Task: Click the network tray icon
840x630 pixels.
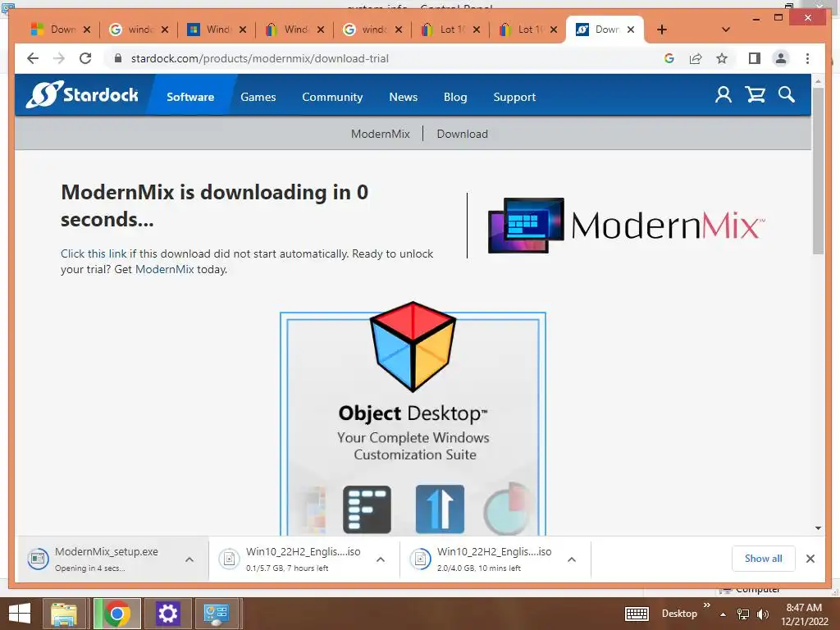Action: pyautogui.click(x=743, y=614)
